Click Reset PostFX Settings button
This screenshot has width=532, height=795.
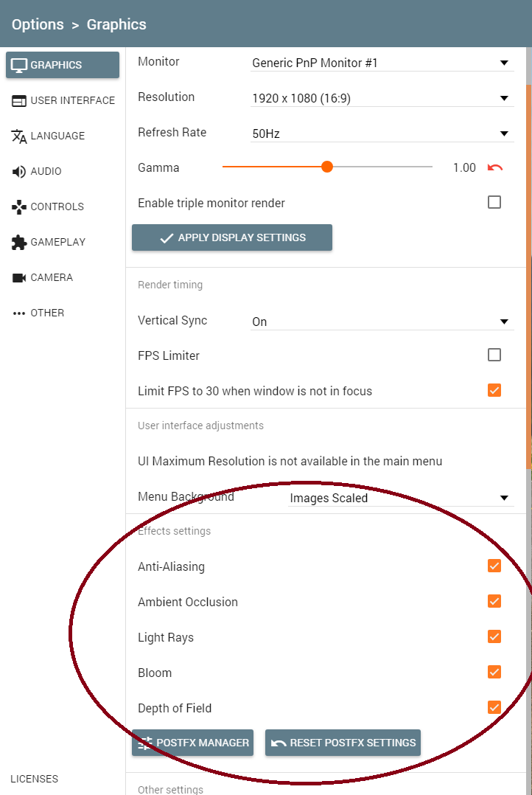pos(343,743)
